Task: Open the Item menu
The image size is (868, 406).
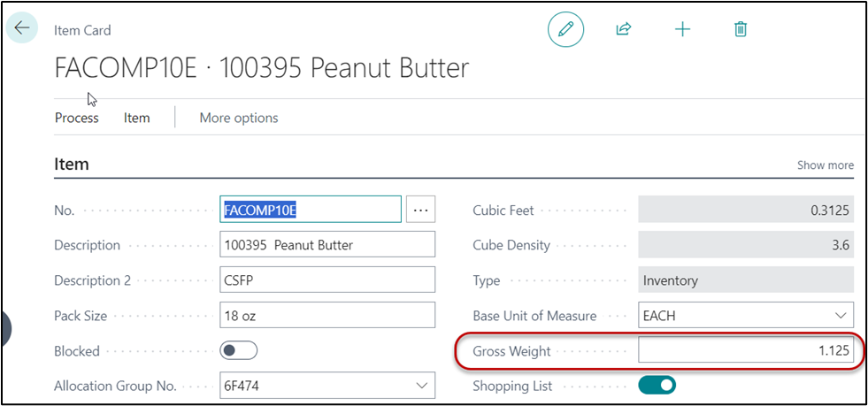Action: (x=137, y=118)
